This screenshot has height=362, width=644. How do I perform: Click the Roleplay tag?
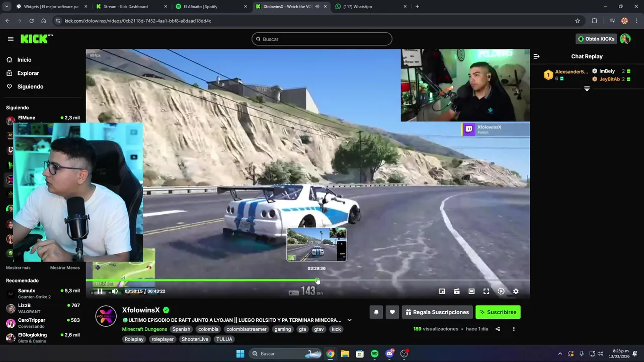(x=134, y=339)
